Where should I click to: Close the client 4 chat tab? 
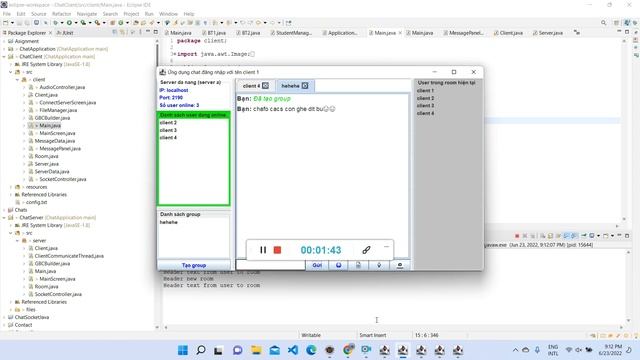(x=265, y=86)
